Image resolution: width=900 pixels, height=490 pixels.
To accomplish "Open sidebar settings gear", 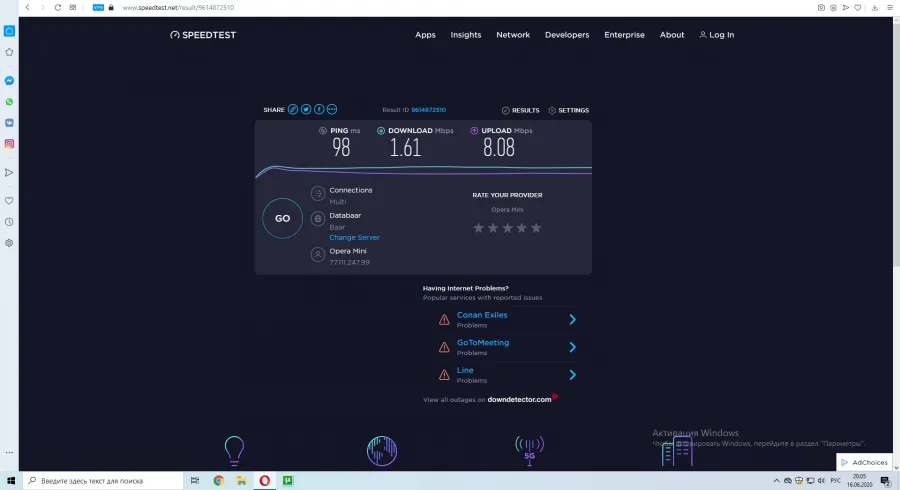I will (x=9, y=243).
